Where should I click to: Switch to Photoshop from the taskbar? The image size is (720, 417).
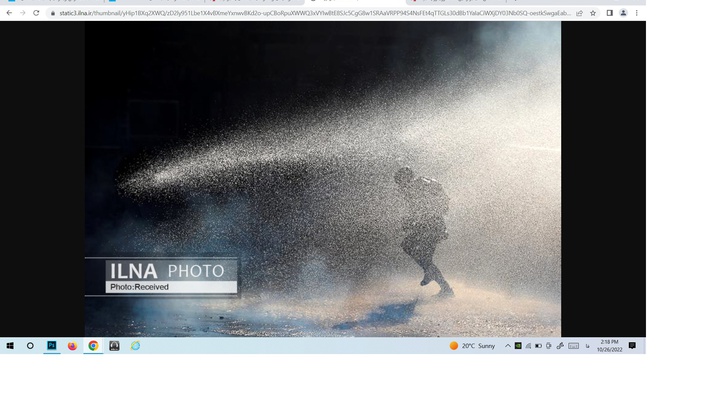click(x=51, y=345)
